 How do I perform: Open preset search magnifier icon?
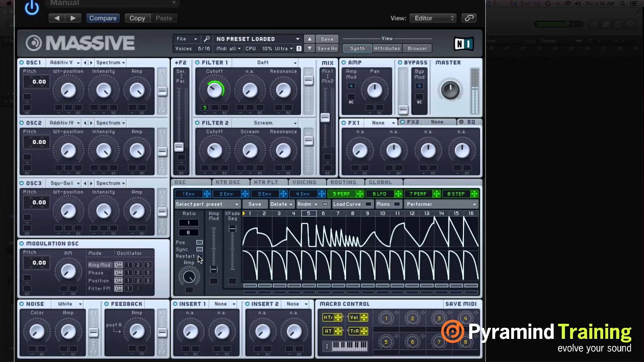(x=206, y=39)
